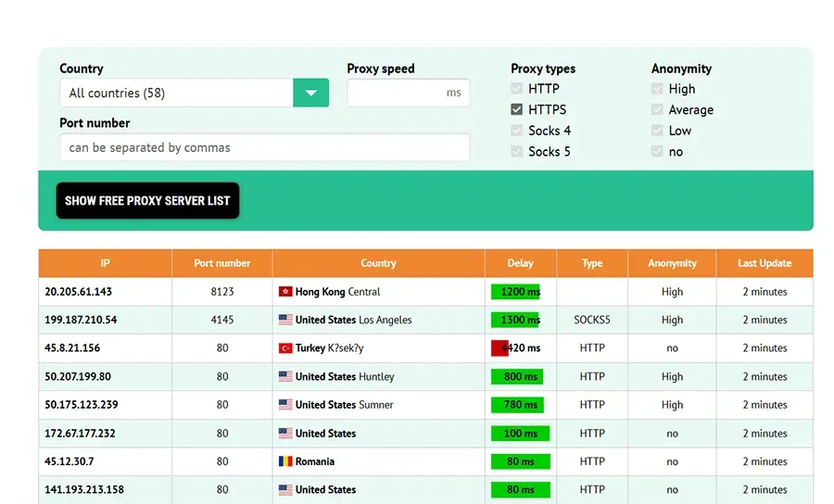Enable the Socks 5 checkbox
834x504 pixels.
[x=517, y=151]
